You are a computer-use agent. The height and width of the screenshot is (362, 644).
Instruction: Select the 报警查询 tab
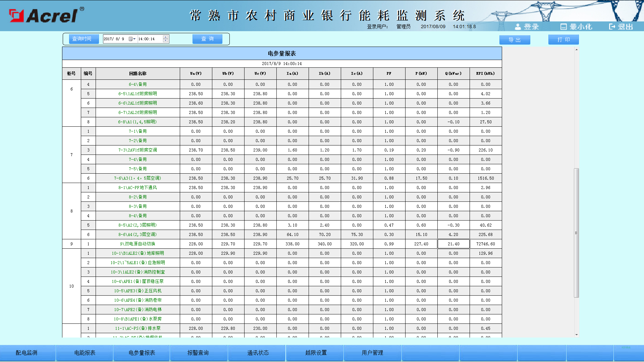(x=198, y=353)
